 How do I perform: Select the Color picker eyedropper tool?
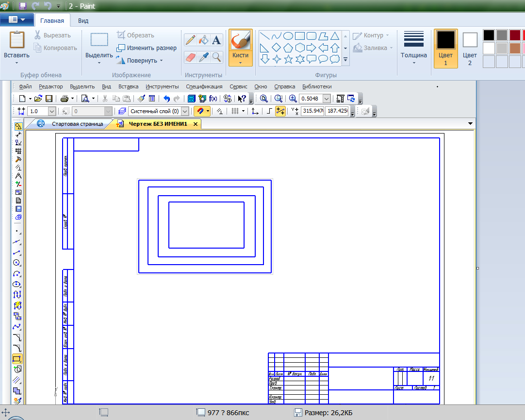click(x=203, y=57)
